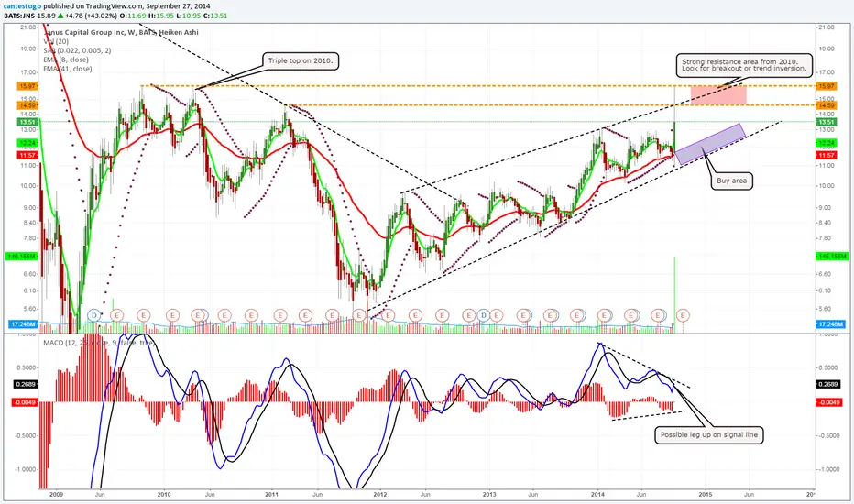Screen dimensions: 854x504
Task: Select the last earnings E marker before 2015
Action: 683,315
